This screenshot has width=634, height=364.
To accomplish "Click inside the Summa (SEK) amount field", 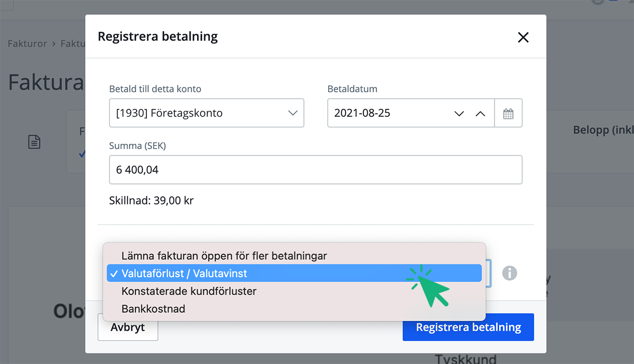I will click(x=315, y=170).
